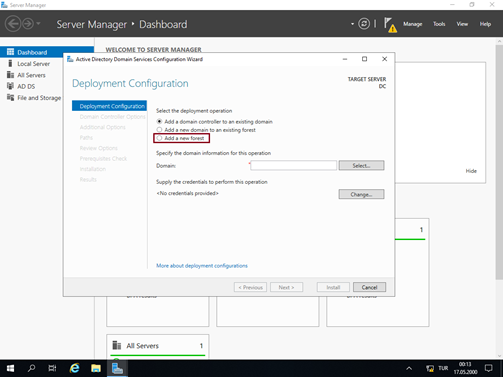This screenshot has height=377, width=503.
Task: Select Add a new domain to existing forest
Action: tap(206, 130)
